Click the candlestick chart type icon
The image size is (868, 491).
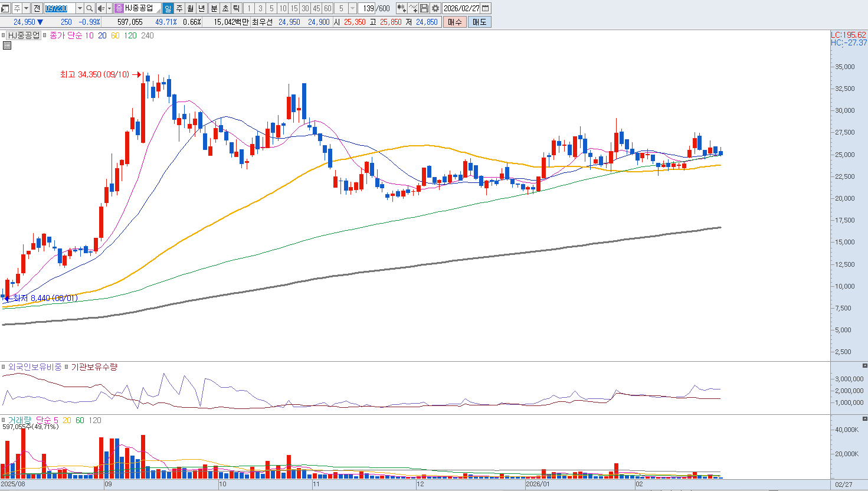pyautogui.click(x=401, y=8)
